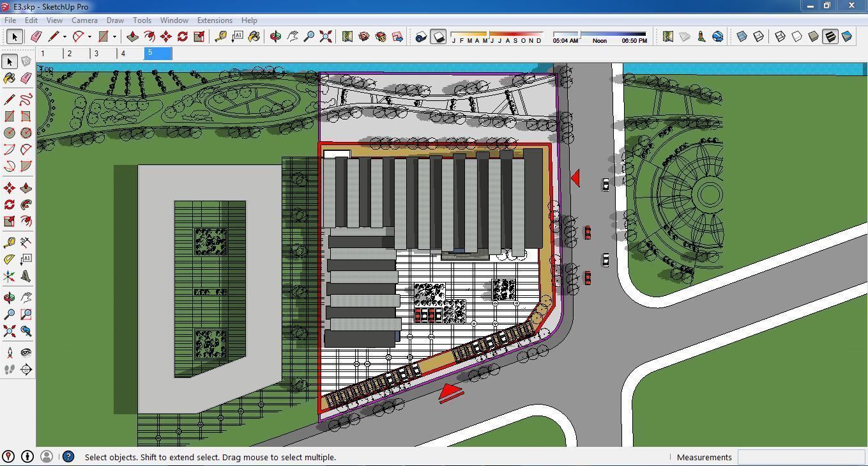Switch to scene tab 4
The image size is (868, 466).
pyautogui.click(x=130, y=54)
